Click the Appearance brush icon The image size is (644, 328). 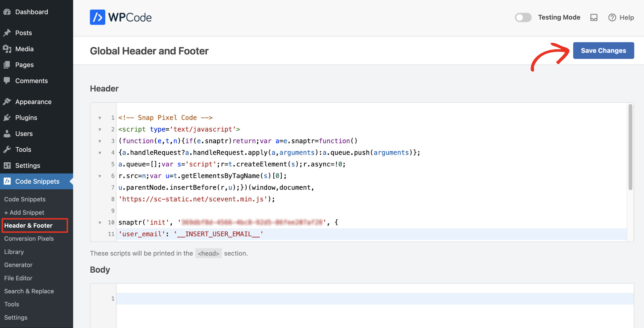[7, 102]
